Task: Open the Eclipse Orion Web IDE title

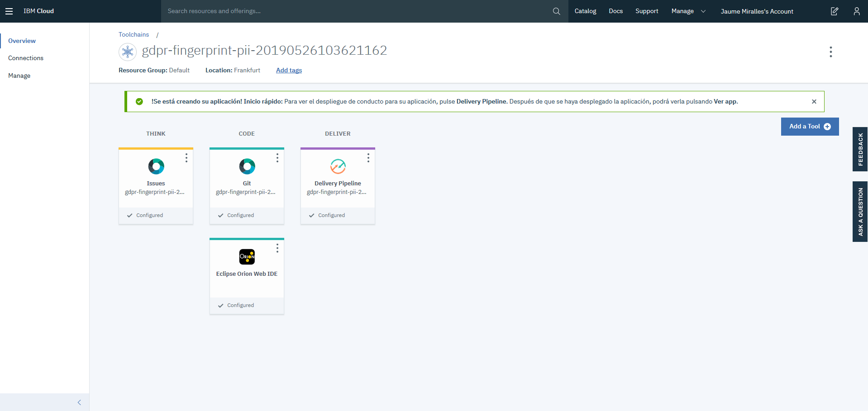Action: (247, 274)
